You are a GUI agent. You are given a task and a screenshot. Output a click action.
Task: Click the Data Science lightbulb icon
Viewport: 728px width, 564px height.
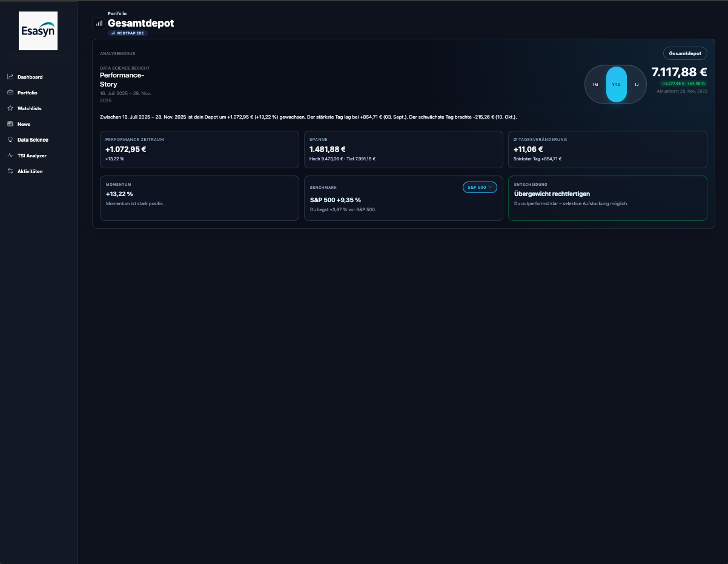(10, 140)
